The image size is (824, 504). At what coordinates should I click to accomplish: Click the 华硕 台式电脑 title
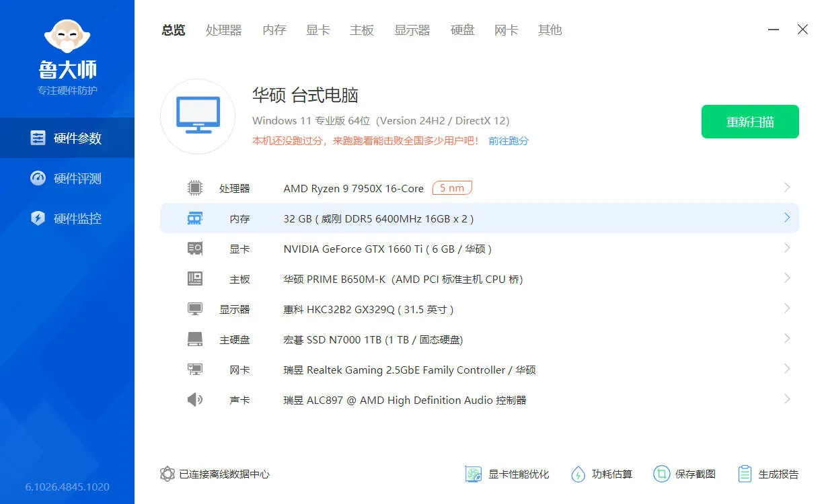[x=305, y=95]
